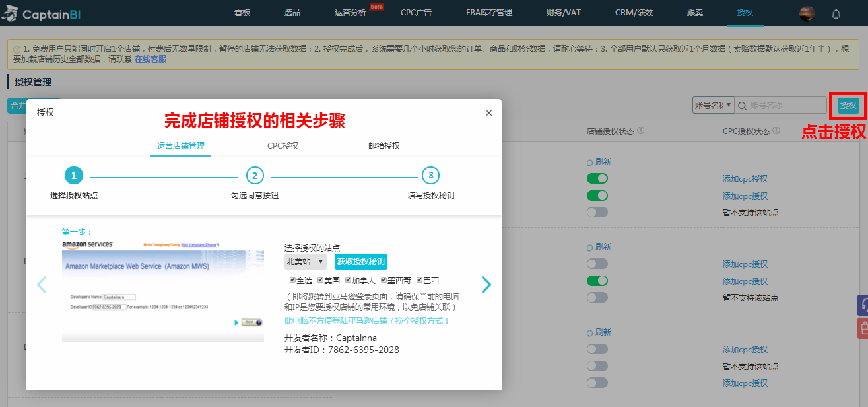The width and height of the screenshot is (868, 407).
Task: Close the 授权 dialog with the X
Action: (489, 113)
